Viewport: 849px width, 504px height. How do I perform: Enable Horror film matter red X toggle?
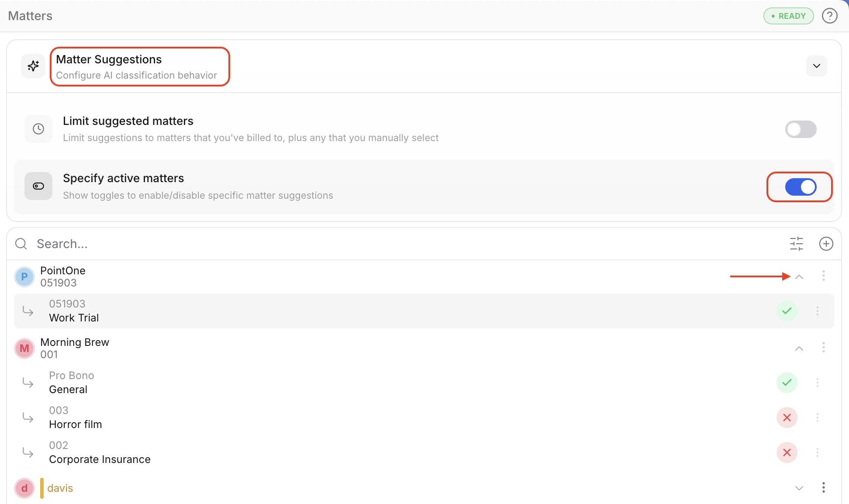pyautogui.click(x=787, y=418)
